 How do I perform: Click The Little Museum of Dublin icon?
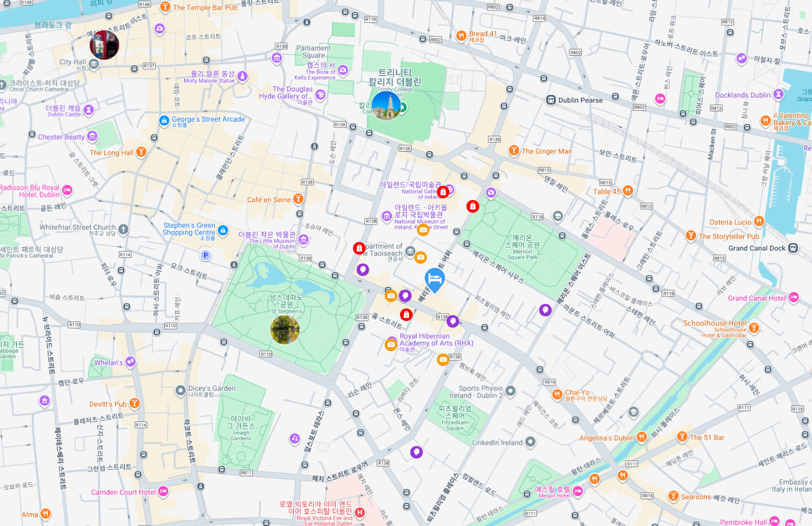[304, 240]
